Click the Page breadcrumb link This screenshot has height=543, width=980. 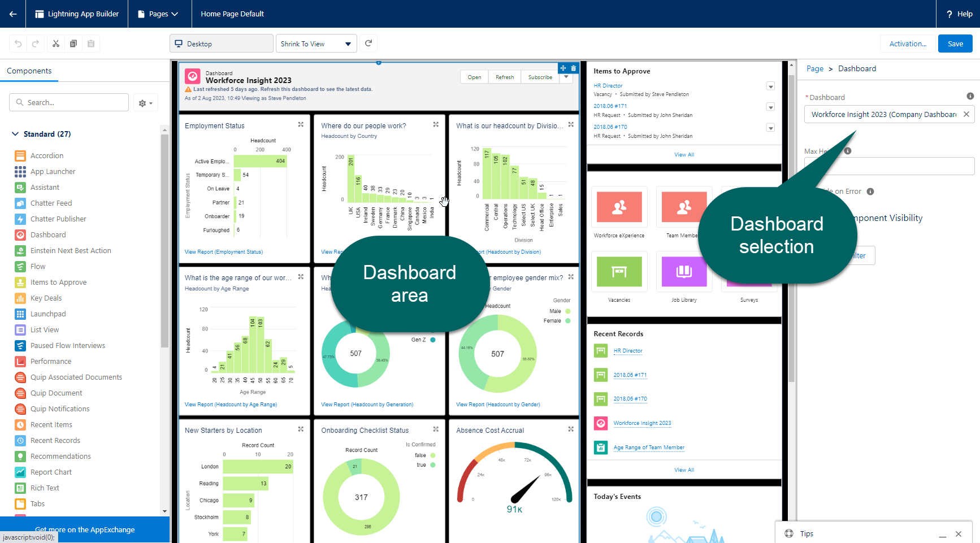point(814,68)
